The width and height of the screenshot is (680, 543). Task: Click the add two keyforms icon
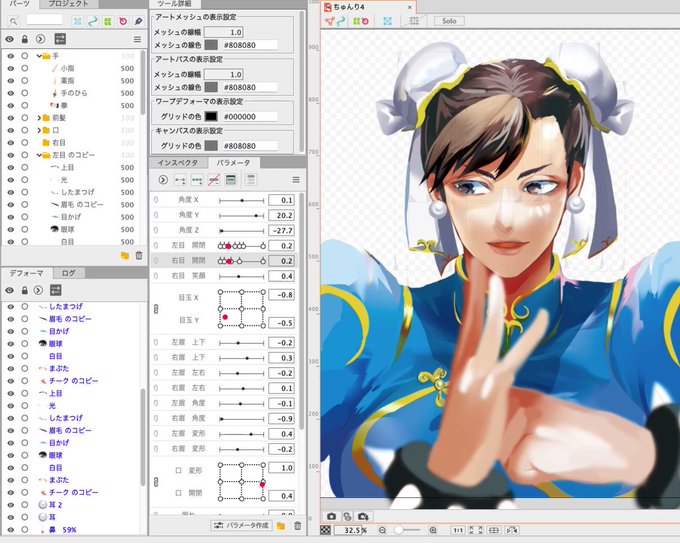(x=180, y=180)
